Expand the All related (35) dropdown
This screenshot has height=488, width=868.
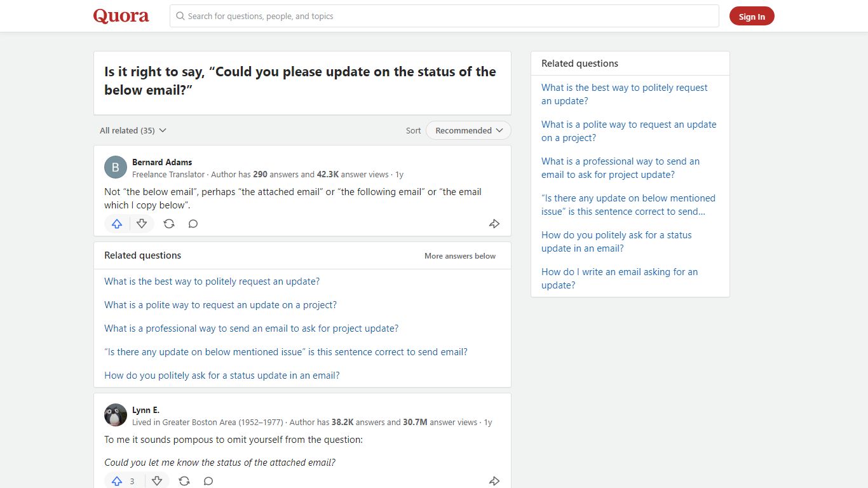click(x=133, y=130)
